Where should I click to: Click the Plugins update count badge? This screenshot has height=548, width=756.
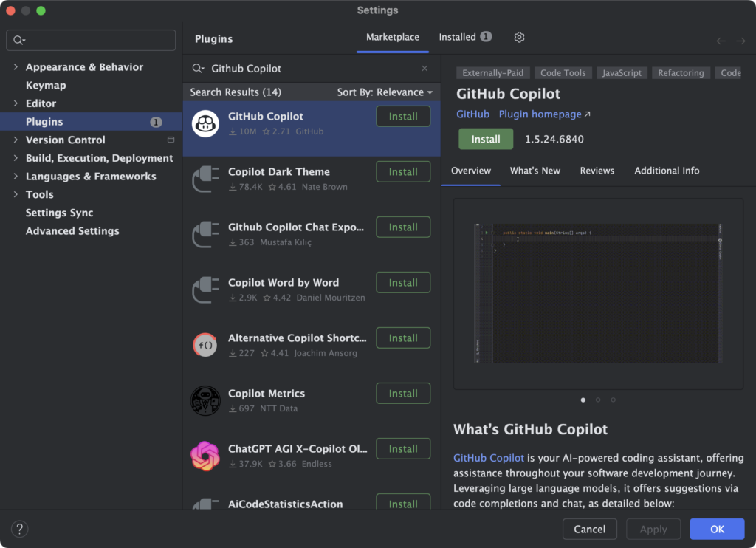click(156, 122)
